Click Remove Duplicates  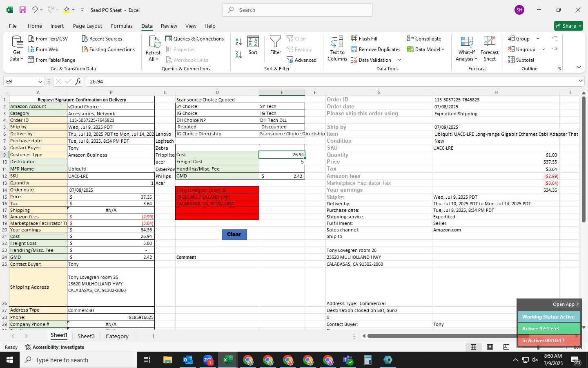[376, 49]
